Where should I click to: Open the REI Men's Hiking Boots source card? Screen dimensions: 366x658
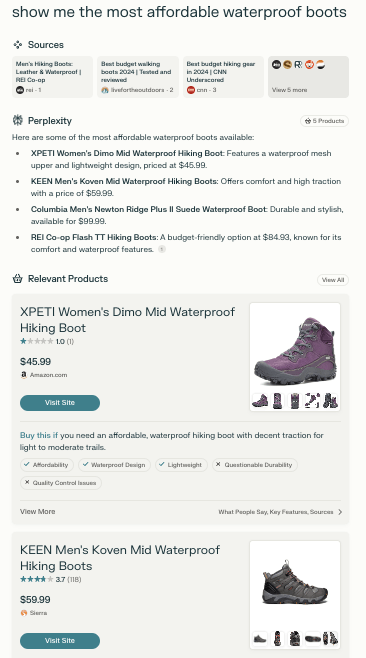52,77
